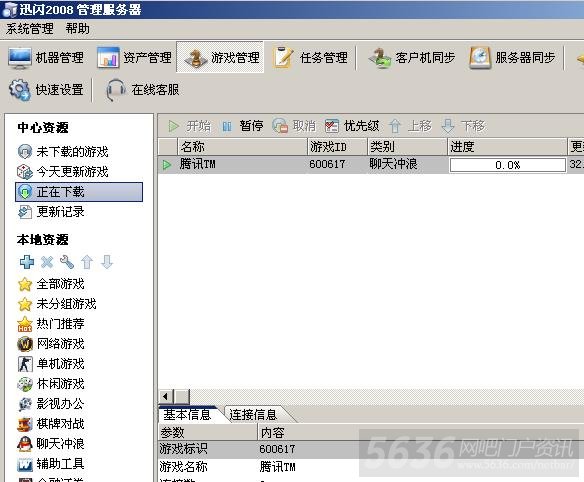Click the 客户机同步 client sync icon
The height and width of the screenshot is (482, 584).
pos(380,58)
